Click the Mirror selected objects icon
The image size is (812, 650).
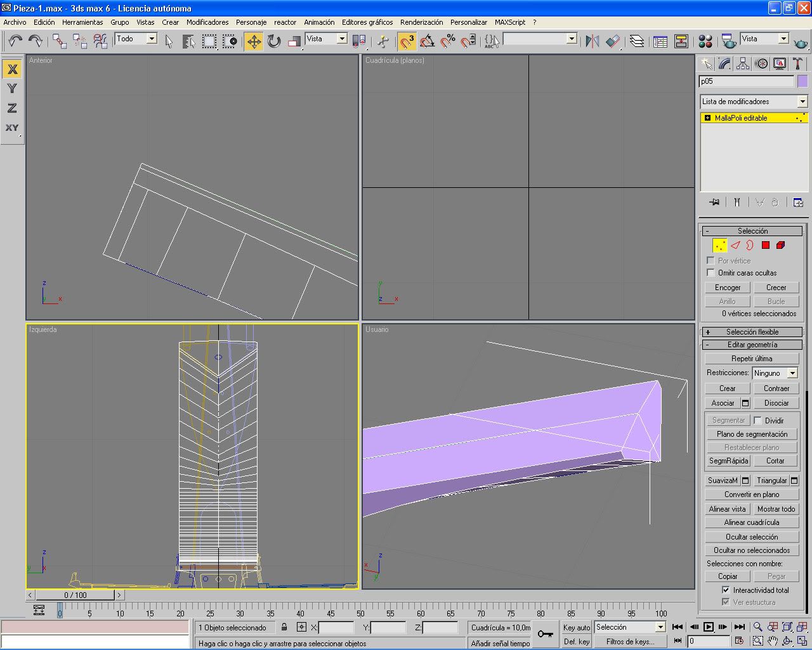point(593,41)
